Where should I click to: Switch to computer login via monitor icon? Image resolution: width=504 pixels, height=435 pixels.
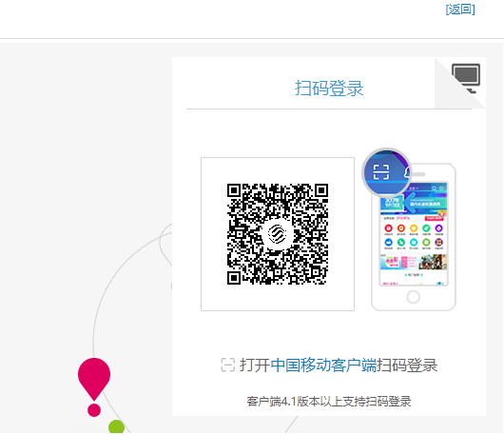466,78
